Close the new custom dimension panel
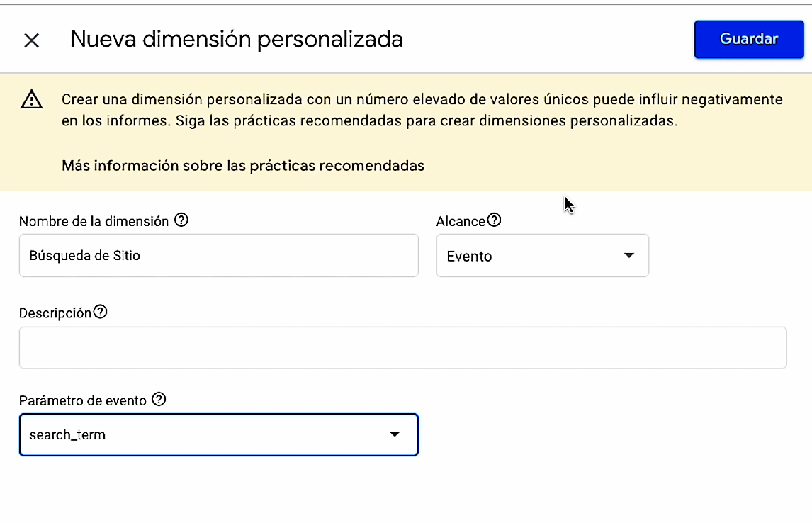The image size is (812, 523). pyautogui.click(x=31, y=40)
